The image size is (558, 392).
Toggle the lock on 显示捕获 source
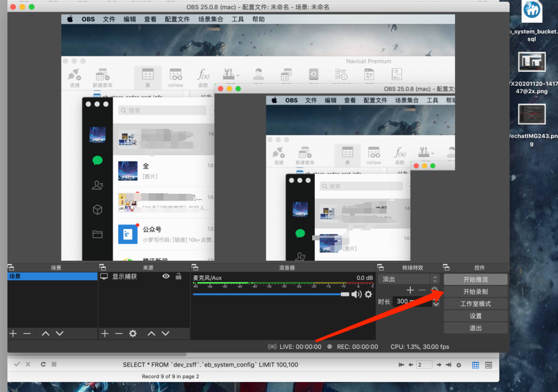[x=178, y=276]
